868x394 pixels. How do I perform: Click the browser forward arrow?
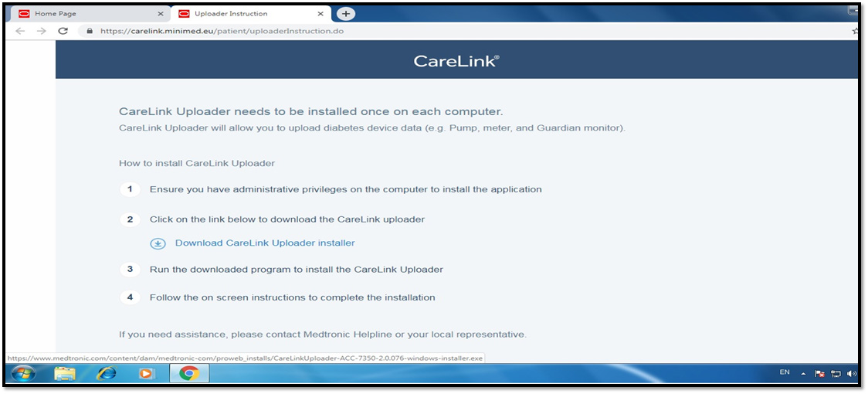click(41, 31)
